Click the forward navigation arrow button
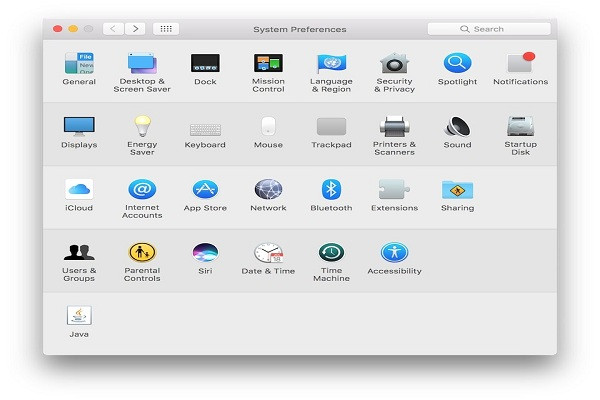Viewport: 600px width, 400px height. click(135, 29)
